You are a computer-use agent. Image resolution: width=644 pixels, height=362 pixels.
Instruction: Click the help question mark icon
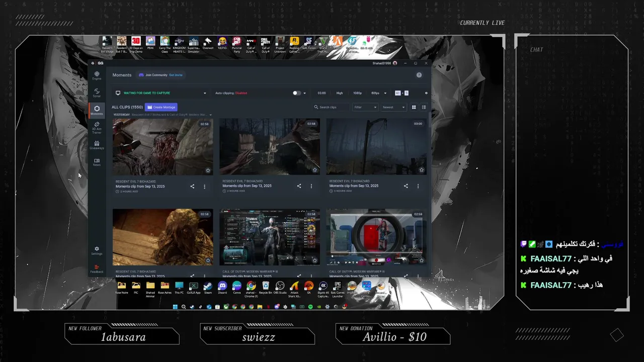click(419, 75)
